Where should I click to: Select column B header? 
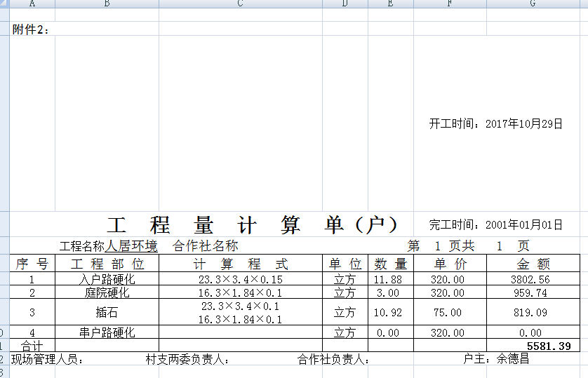107,4
